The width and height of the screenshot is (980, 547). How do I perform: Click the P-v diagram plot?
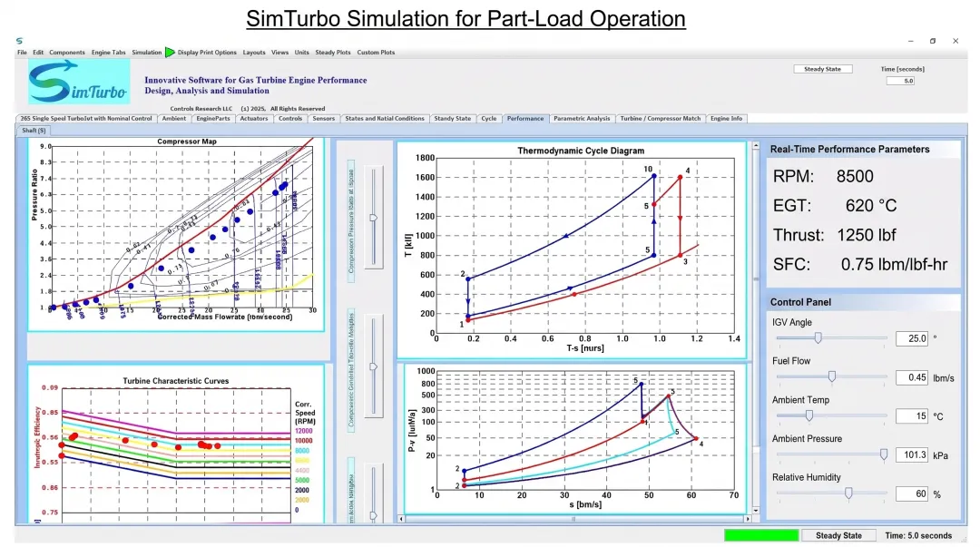(575, 440)
